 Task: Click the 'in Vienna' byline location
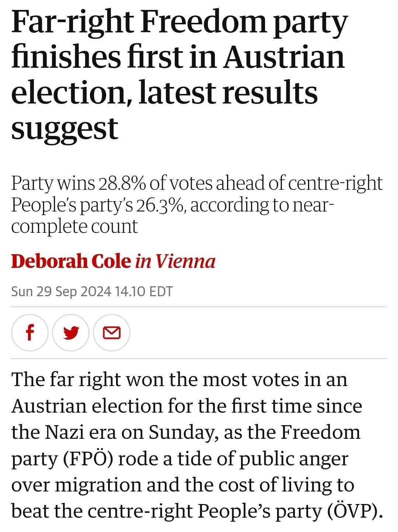pos(175,261)
